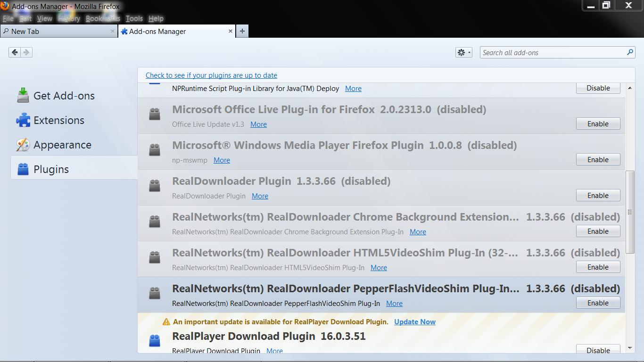Click Update Now for RealPlayer Download Plugin
The image size is (644, 362).
[x=415, y=322]
